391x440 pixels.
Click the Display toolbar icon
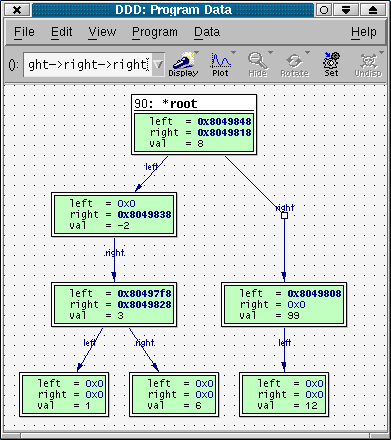183,65
